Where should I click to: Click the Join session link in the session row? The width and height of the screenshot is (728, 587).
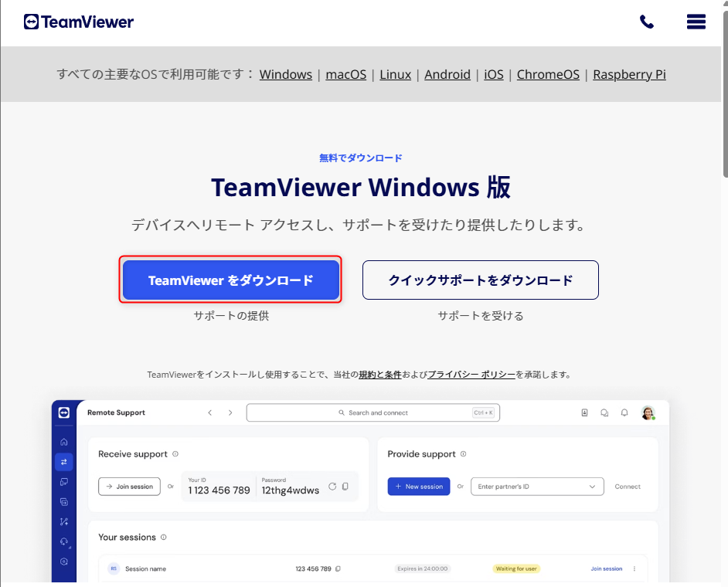(x=607, y=568)
